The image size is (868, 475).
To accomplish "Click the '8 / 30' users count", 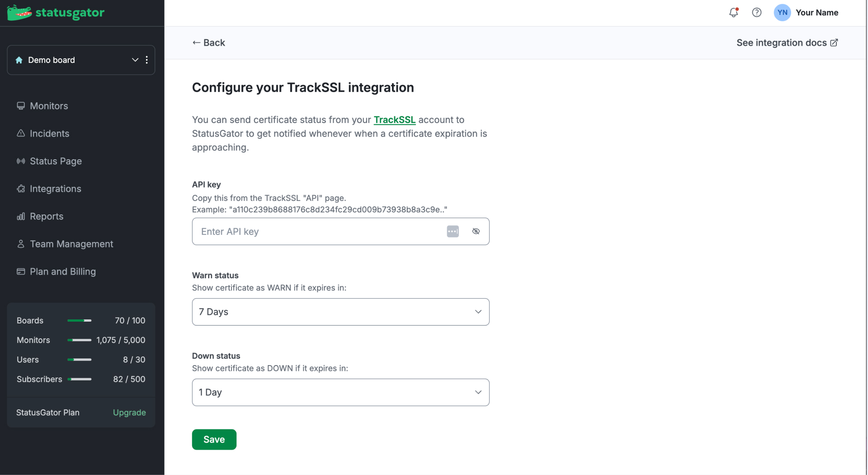I will [134, 360].
